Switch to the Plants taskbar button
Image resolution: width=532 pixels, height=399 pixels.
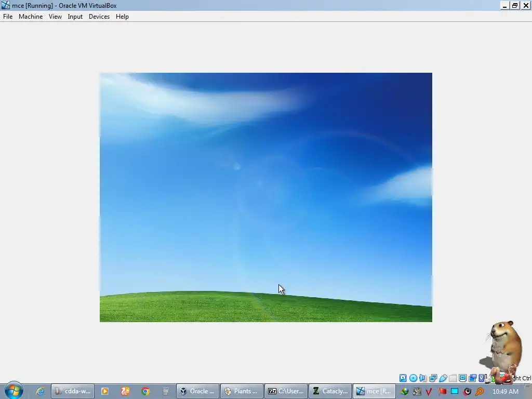click(242, 391)
